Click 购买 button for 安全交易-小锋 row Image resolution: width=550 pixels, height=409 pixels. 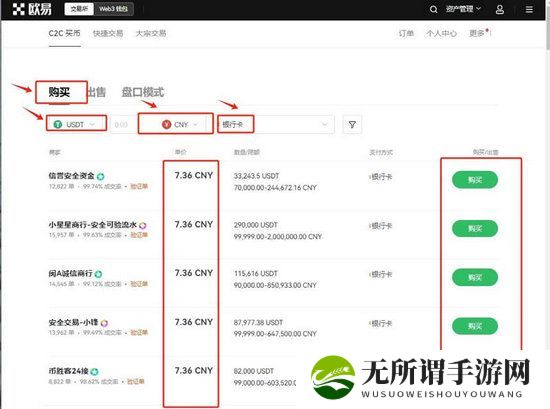coord(475,326)
